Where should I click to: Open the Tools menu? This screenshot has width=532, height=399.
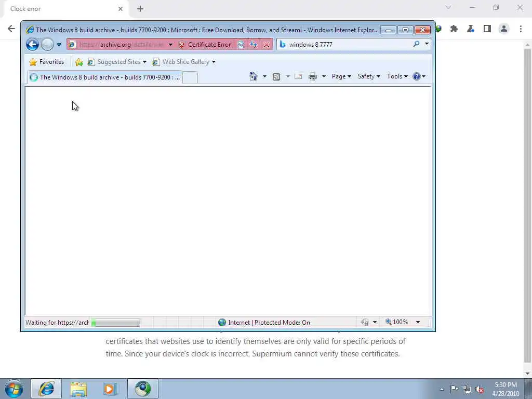coord(397,76)
